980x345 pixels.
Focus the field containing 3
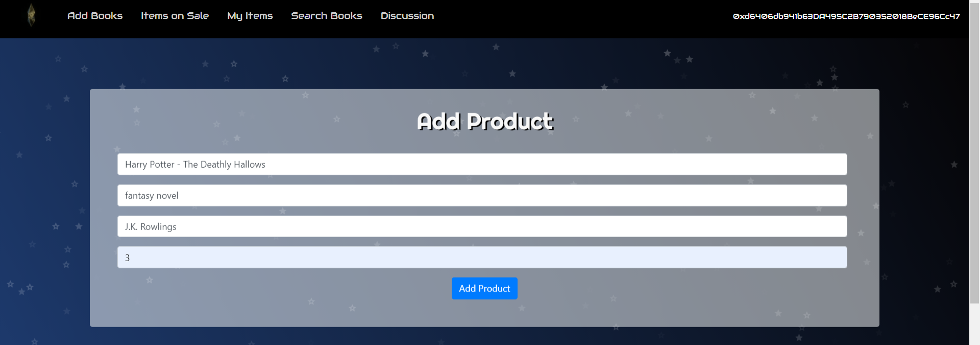tap(482, 258)
